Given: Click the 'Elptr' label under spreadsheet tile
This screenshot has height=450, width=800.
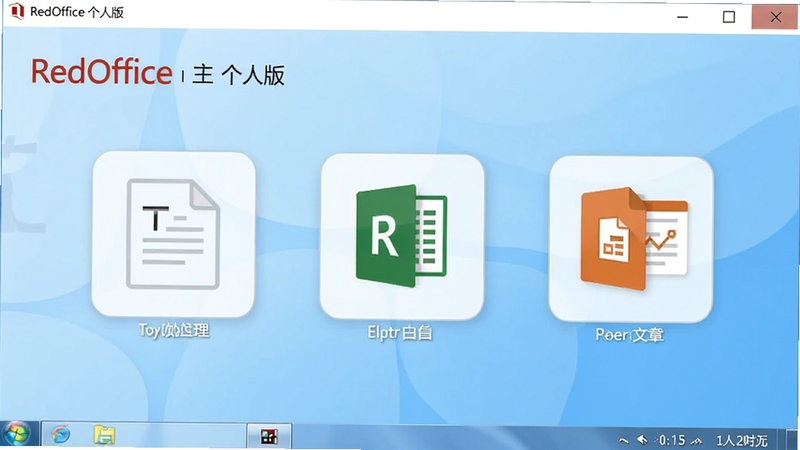Looking at the screenshot, I should [399, 333].
